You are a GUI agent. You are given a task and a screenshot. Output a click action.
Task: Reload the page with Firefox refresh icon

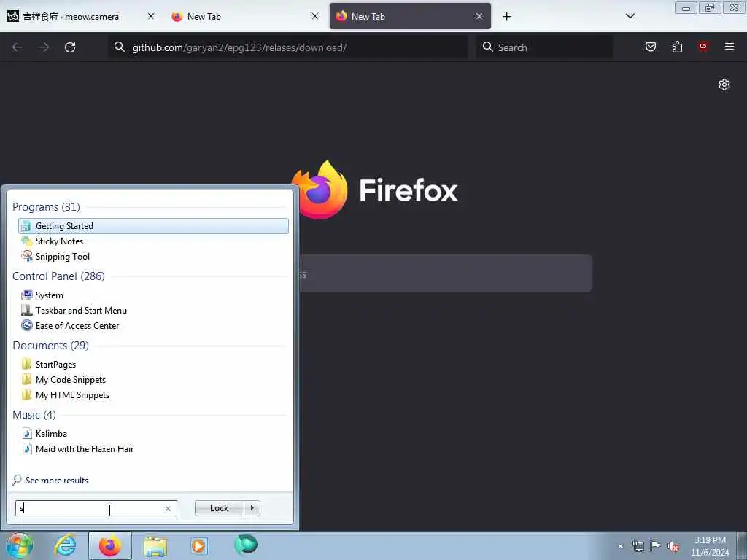coord(70,47)
